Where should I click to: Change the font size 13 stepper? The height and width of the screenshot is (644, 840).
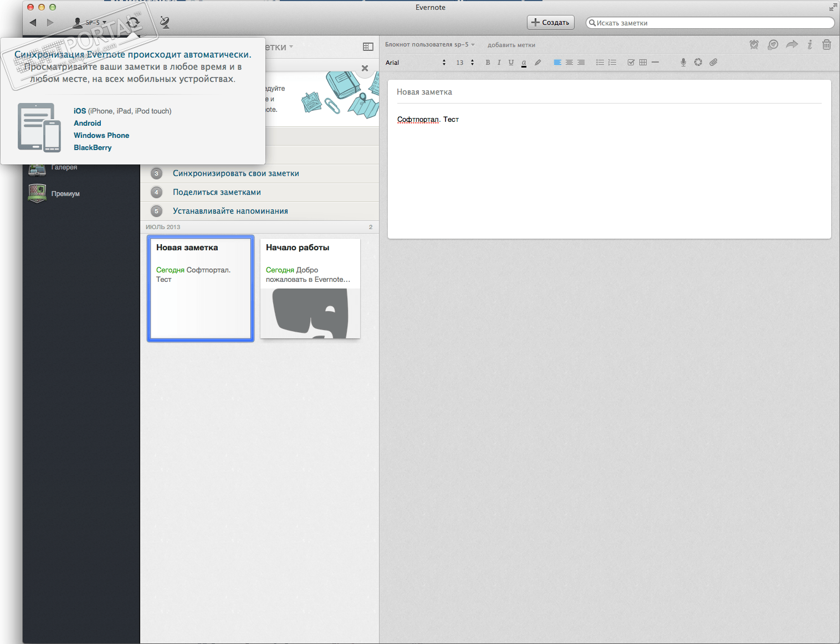tap(472, 63)
